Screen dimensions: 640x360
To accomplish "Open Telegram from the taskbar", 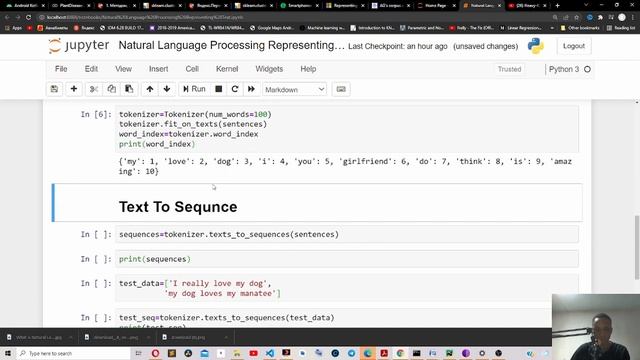I will (351, 353).
